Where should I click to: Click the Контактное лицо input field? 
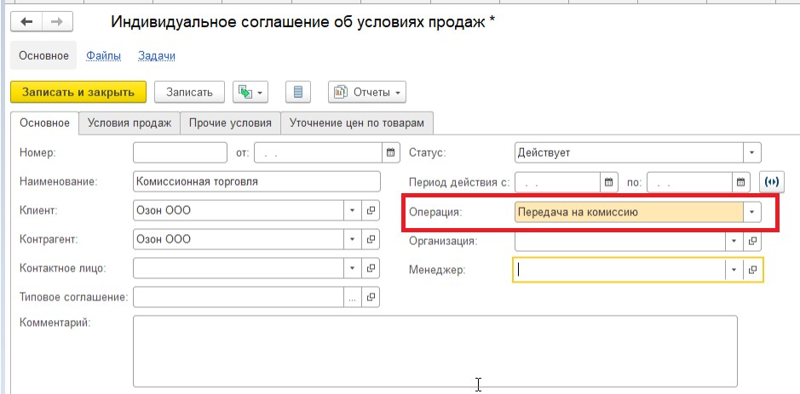(238, 268)
